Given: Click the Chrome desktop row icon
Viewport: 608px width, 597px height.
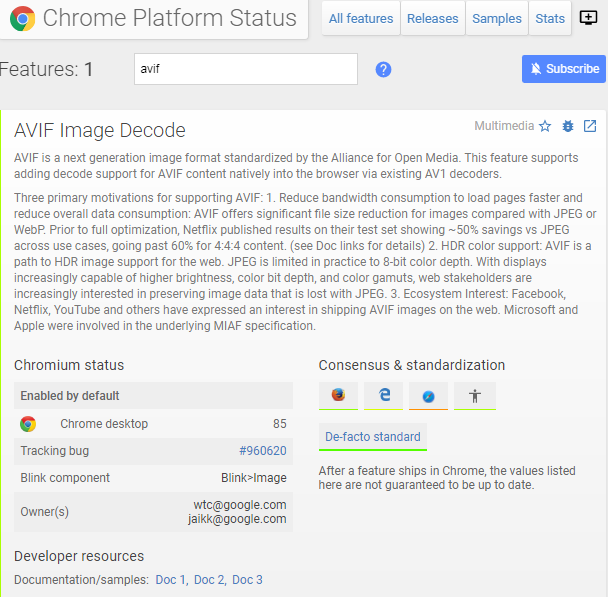Looking at the screenshot, I should click(28, 424).
